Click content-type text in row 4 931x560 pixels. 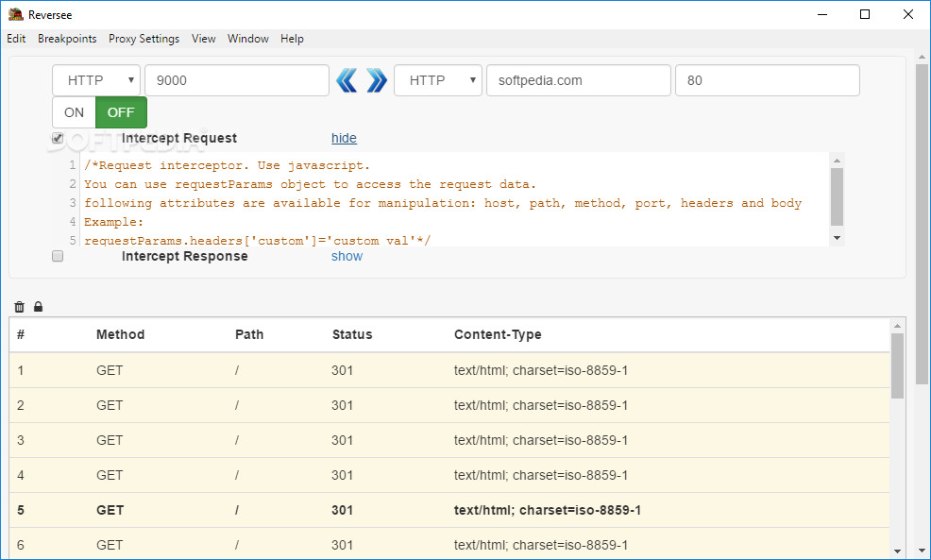(x=541, y=475)
